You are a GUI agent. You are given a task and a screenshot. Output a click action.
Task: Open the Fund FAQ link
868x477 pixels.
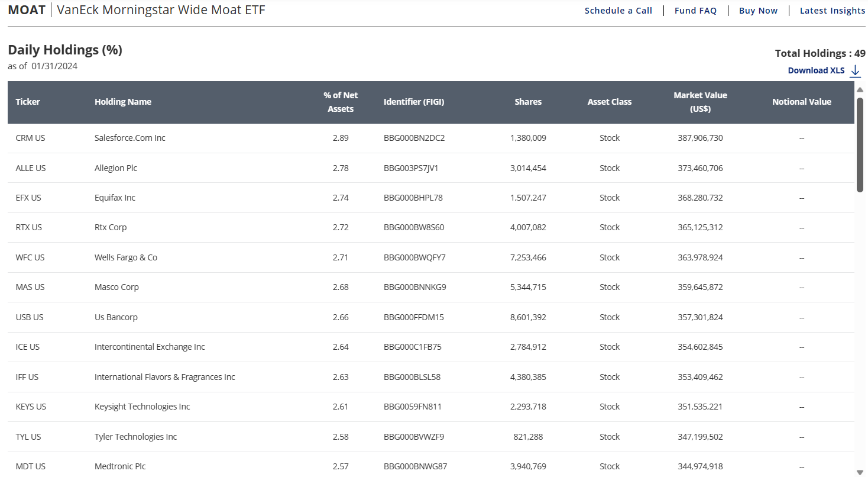pos(695,11)
